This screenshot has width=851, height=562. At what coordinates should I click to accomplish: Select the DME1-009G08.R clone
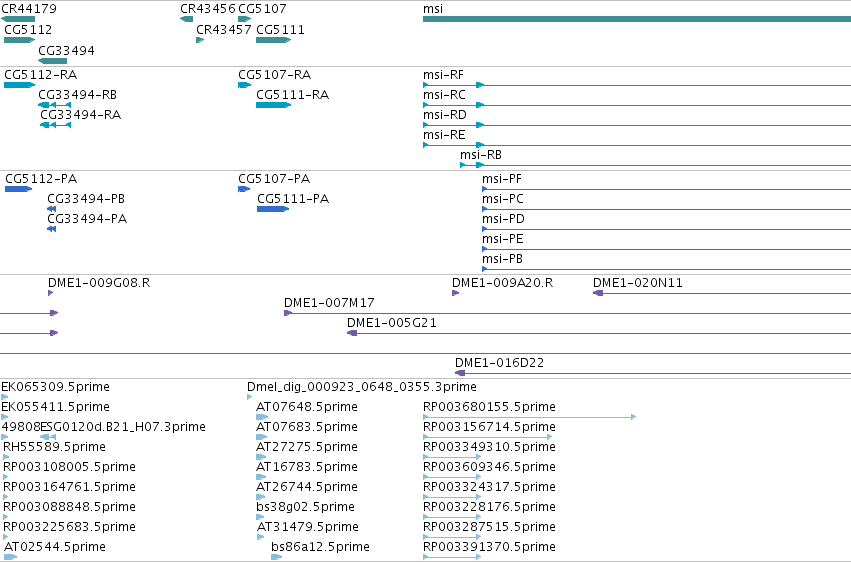(50, 293)
